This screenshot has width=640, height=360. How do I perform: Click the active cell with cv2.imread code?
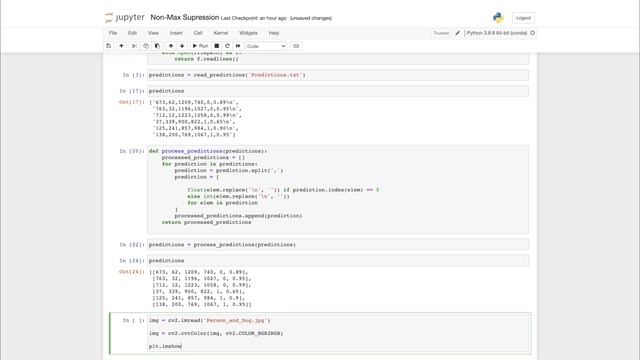point(339,333)
